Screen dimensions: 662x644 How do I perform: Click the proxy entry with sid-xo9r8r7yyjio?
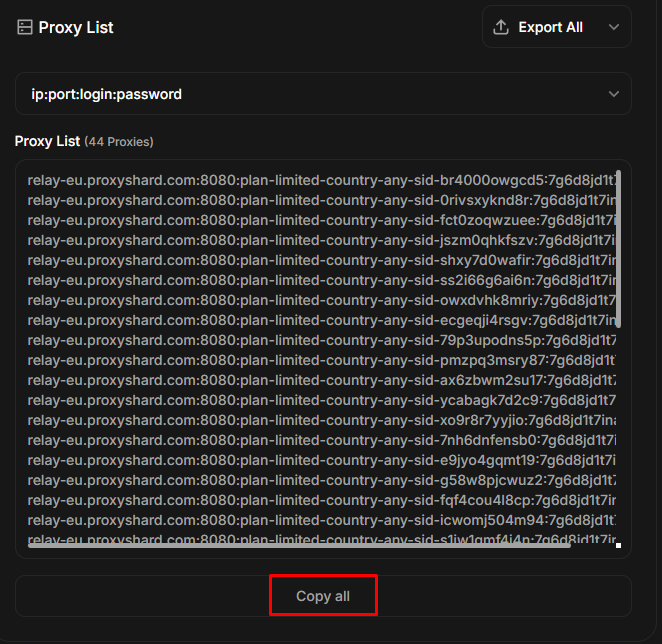tap(320, 420)
